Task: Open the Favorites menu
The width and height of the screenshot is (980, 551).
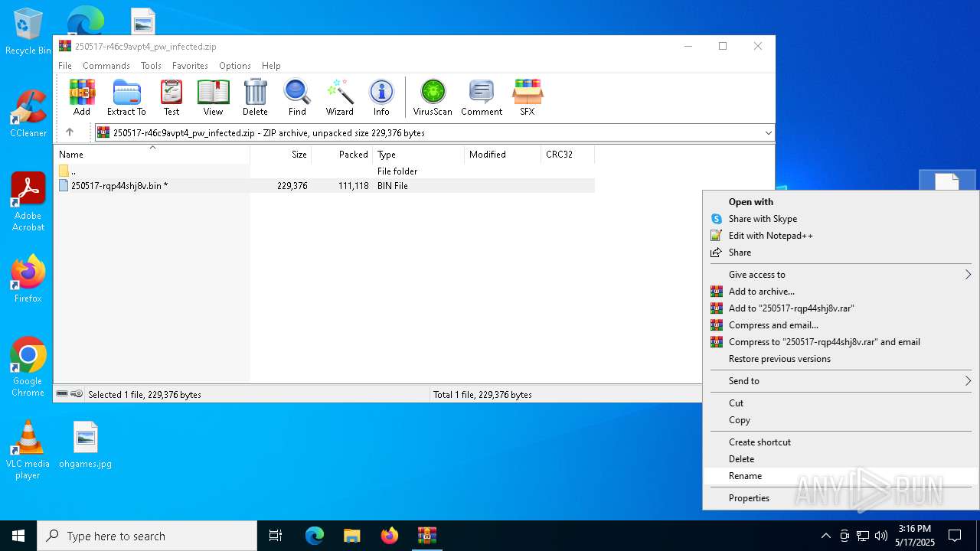Action: (190, 66)
